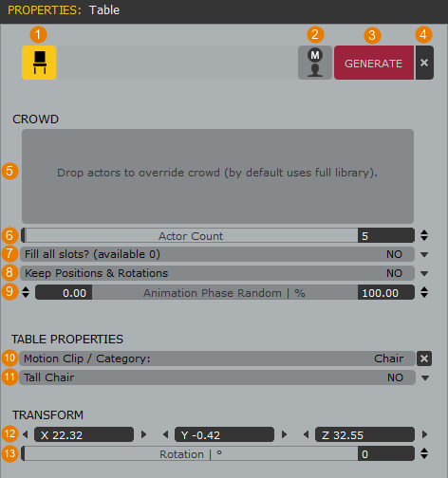Viewport: 448px width, 478px height.
Task: Expand the Tall Chair dropdown arrow
Action: point(425,377)
